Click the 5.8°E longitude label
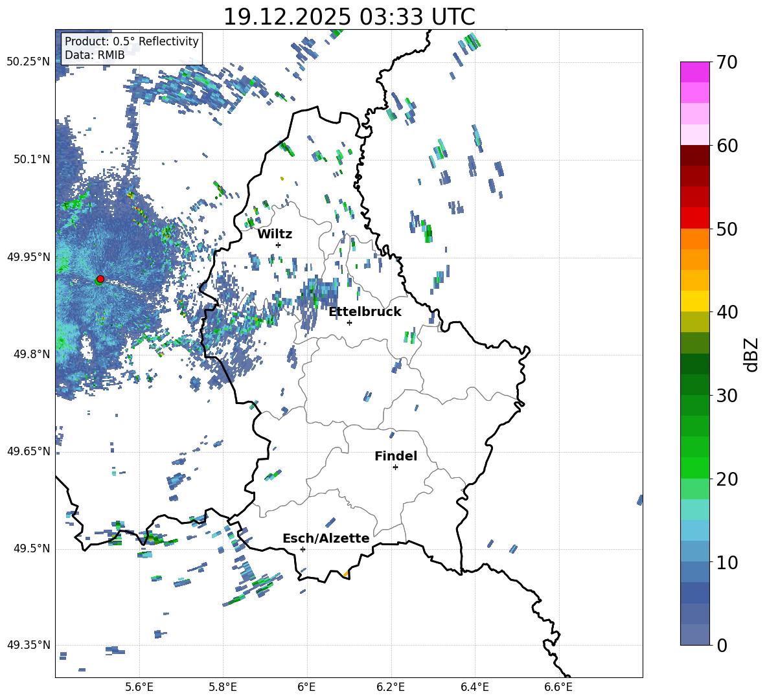Screen dimensions: 767x700 click(x=223, y=687)
